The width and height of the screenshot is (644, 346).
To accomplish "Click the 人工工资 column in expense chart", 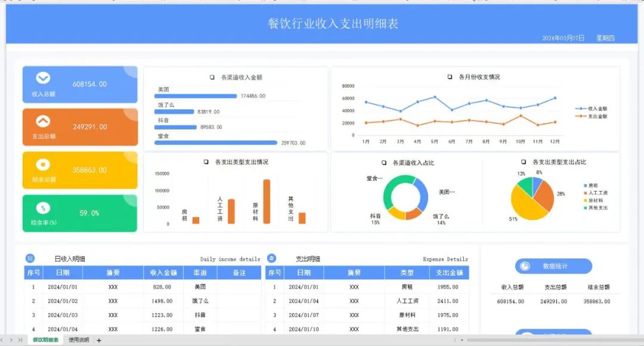I will 231,212.
